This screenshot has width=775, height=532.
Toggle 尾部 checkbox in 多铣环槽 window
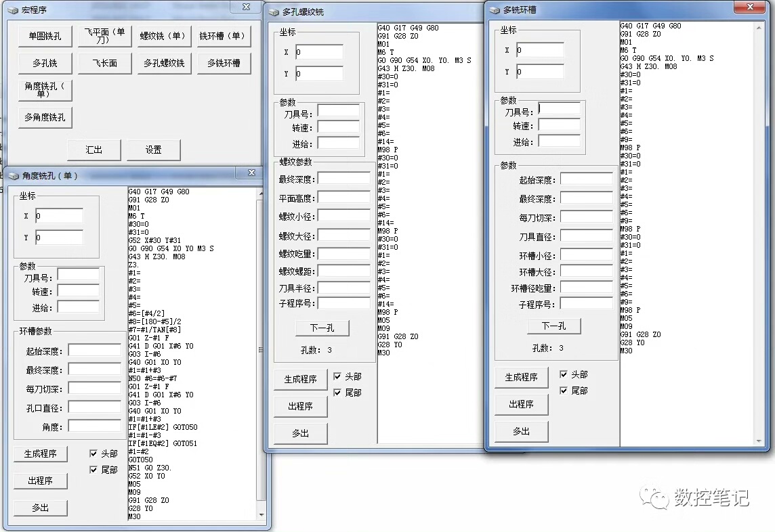tap(564, 391)
